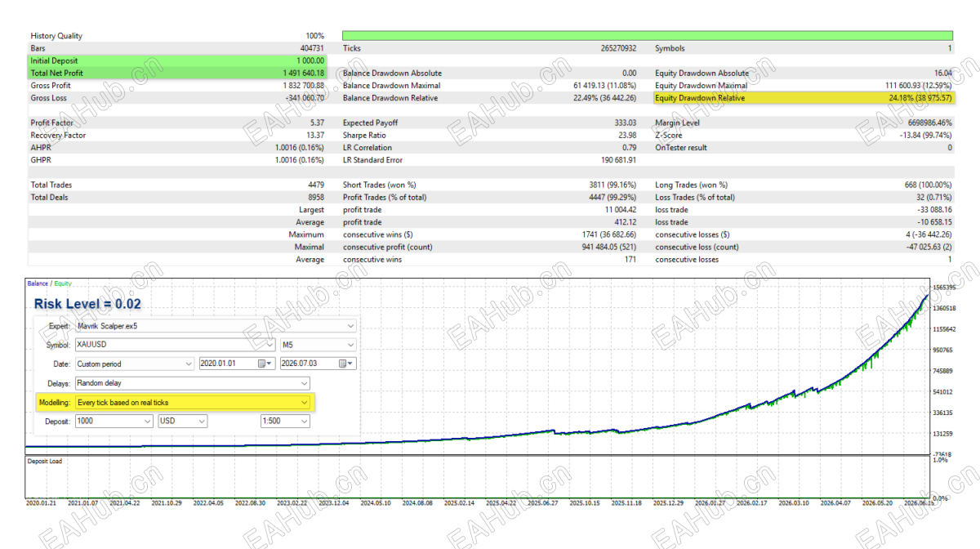Click the Z-Score value -13.84 (99.74%)
Viewport: 980px width, 549px height.
[925, 136]
